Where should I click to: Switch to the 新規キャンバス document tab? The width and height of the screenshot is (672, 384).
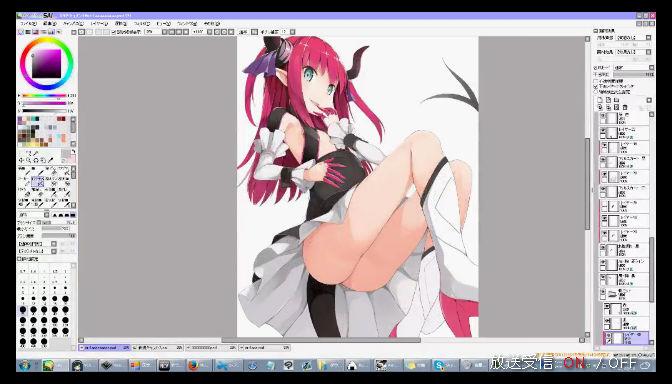(158, 348)
